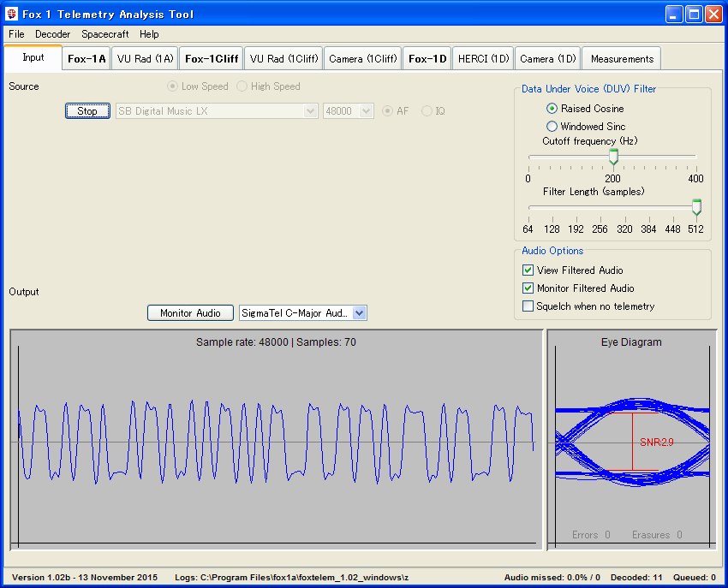Open the Decoder menu
The image size is (728, 588).
click(52, 34)
